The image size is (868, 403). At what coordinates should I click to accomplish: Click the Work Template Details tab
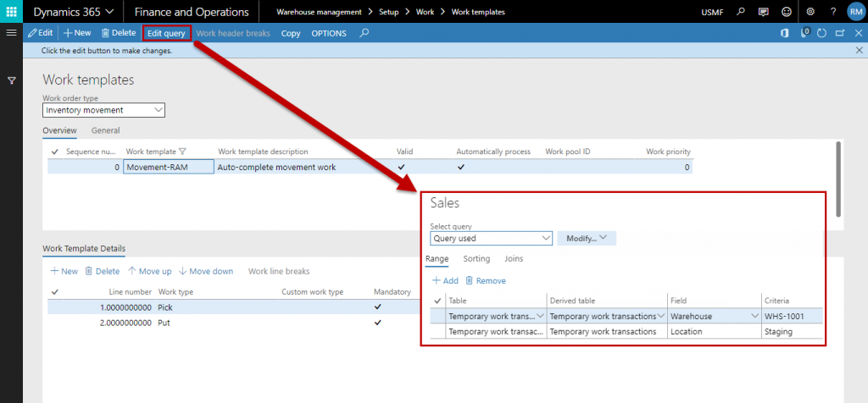[x=84, y=248]
